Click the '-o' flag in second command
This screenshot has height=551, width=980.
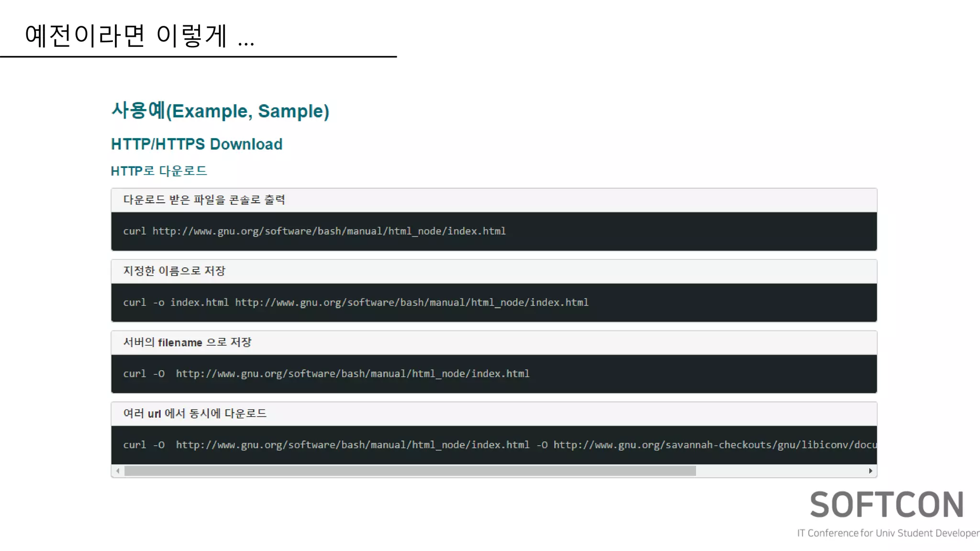pos(158,303)
